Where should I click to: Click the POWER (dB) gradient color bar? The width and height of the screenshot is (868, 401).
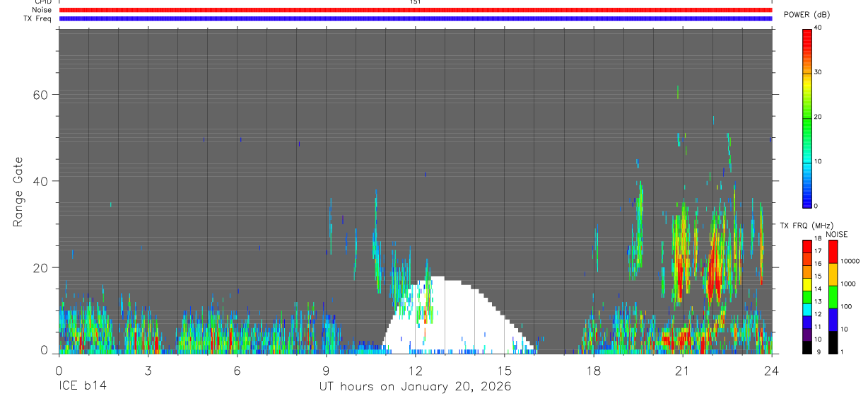[807, 117]
